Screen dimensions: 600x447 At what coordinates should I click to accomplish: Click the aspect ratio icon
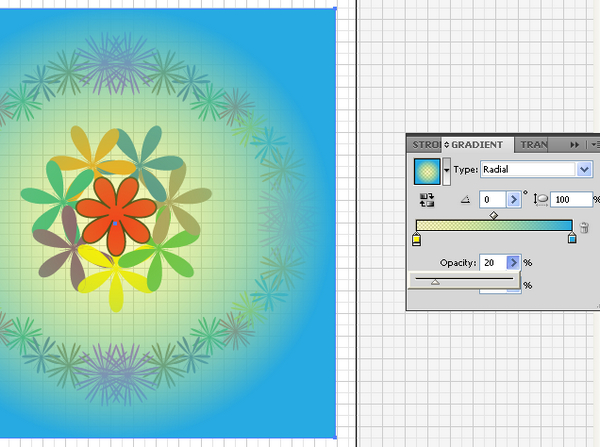[541, 200]
